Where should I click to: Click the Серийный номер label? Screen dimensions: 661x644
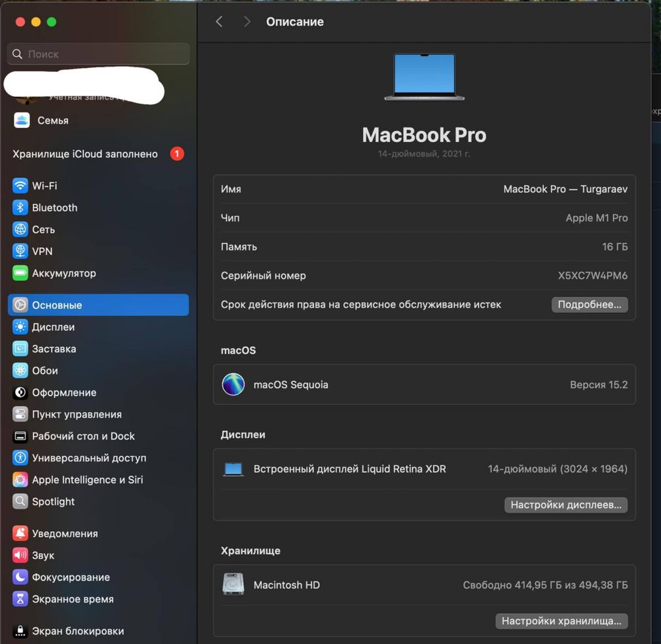click(264, 276)
